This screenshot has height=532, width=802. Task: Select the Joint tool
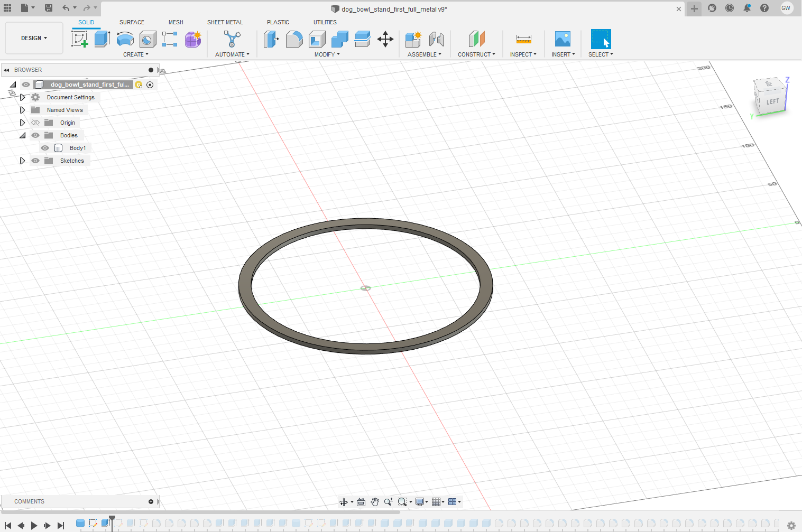pyautogui.click(x=436, y=39)
